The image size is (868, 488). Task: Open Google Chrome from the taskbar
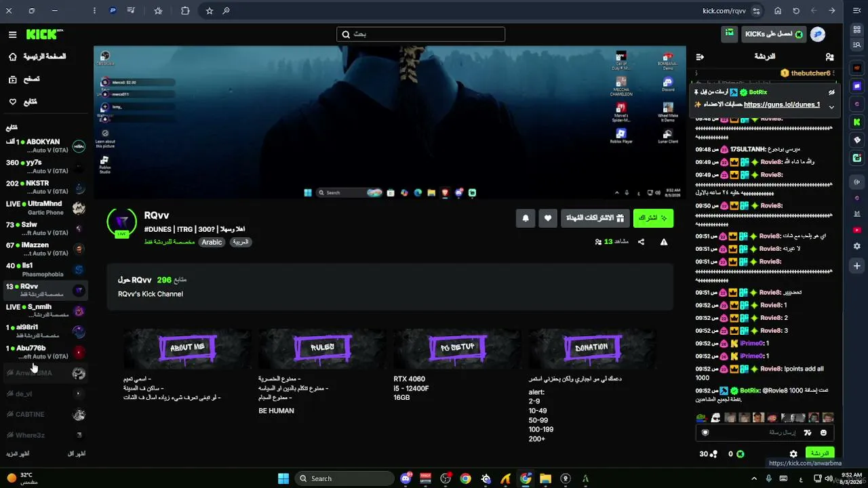[465, 479]
